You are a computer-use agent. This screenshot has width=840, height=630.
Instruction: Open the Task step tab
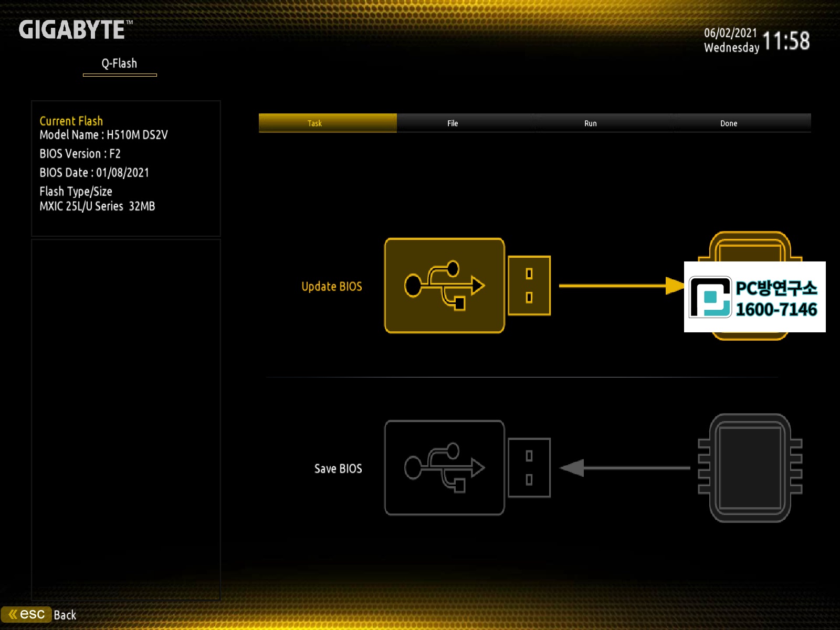pyautogui.click(x=328, y=123)
